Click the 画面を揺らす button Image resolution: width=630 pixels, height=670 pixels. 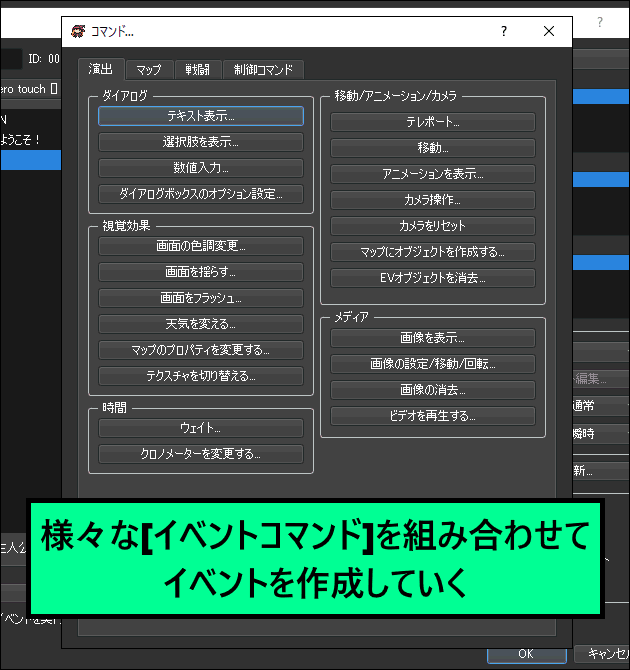pyautogui.click(x=201, y=272)
